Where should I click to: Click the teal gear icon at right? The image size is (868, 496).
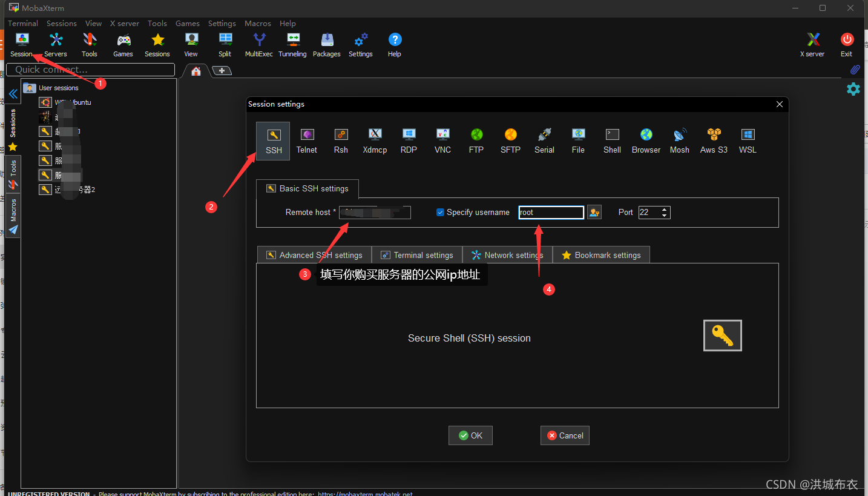853,89
